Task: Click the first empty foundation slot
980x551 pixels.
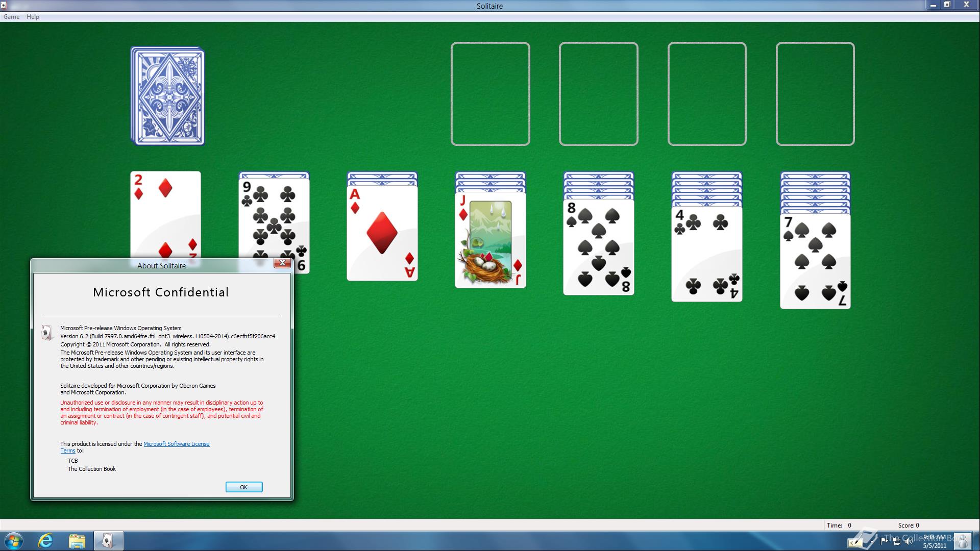Action: [490, 94]
